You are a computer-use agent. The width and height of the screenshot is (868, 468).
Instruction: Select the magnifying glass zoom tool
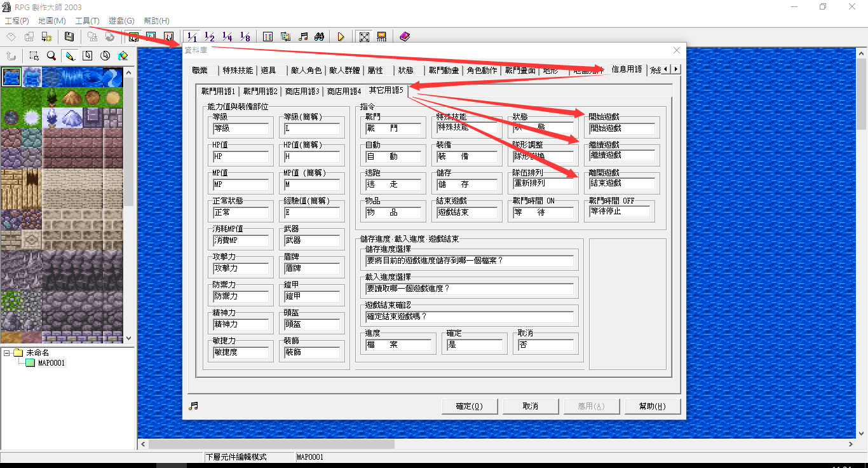[x=51, y=56]
